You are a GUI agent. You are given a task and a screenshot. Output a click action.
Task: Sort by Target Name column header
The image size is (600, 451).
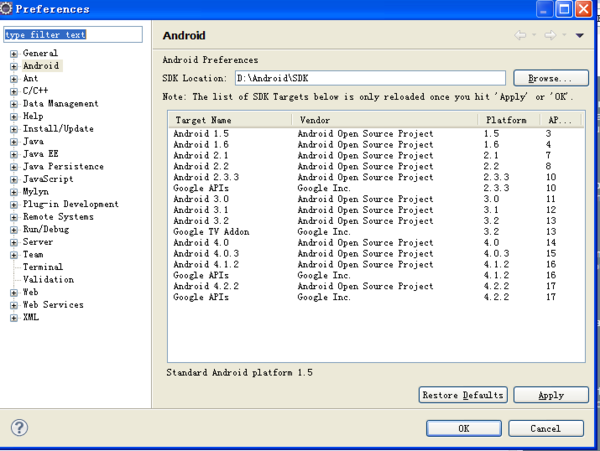[x=231, y=120]
